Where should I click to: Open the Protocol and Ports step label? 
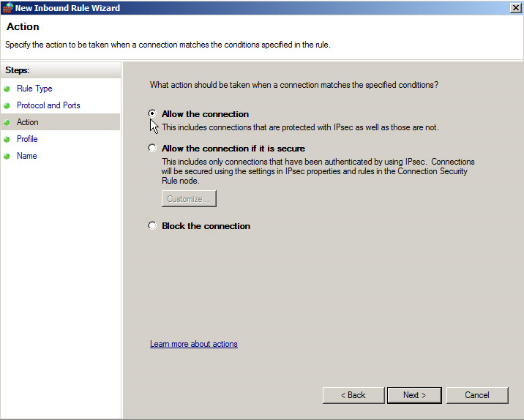[x=48, y=105]
